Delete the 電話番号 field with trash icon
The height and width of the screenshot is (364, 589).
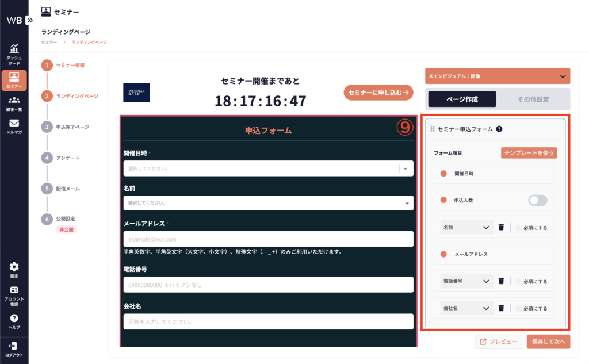click(x=501, y=281)
